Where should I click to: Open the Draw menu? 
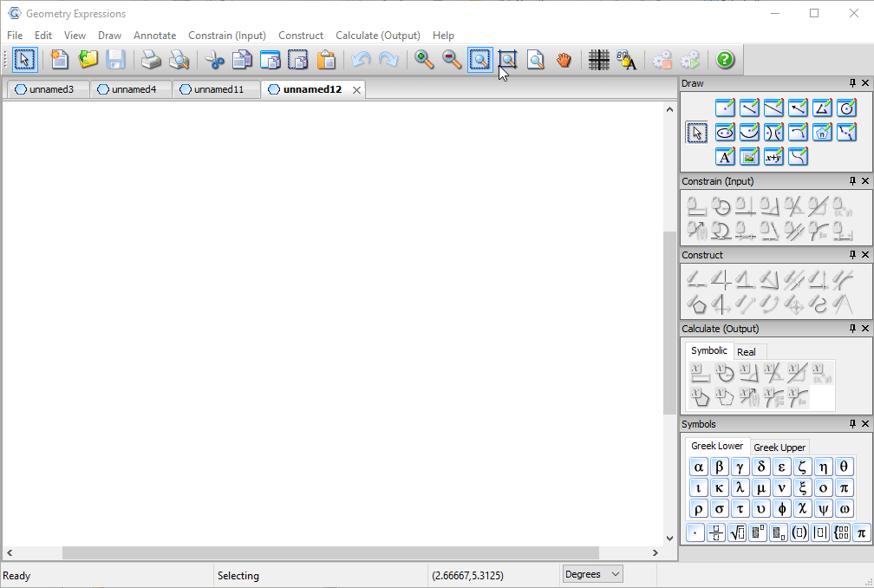[109, 35]
